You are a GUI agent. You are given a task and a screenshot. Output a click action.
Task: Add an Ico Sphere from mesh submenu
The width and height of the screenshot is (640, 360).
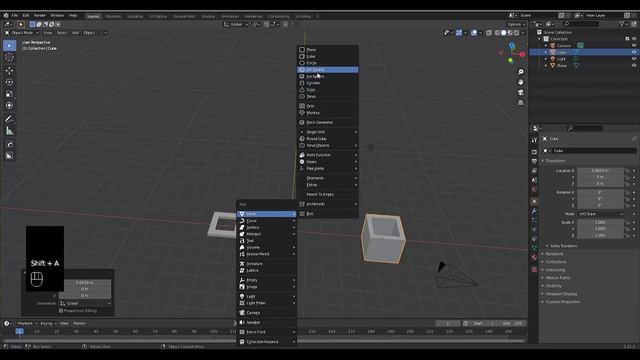click(x=328, y=76)
